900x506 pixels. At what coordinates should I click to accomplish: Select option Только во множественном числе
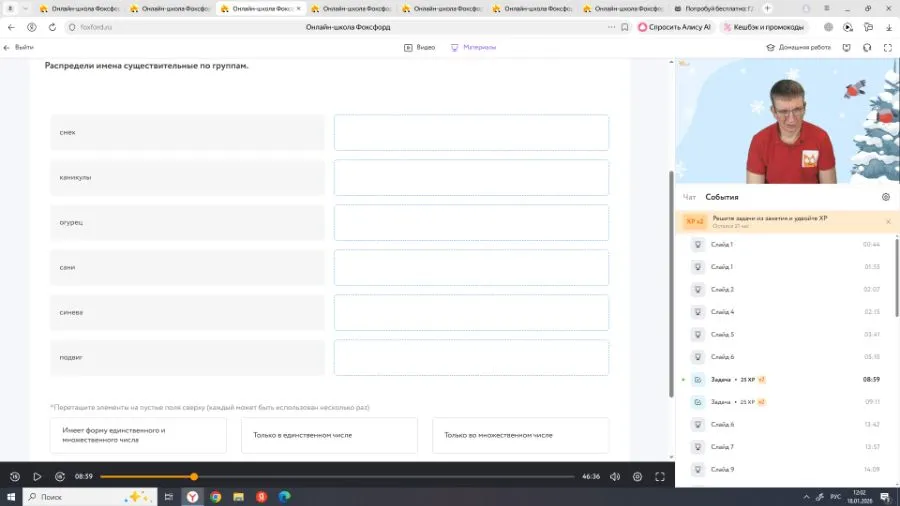(x=521, y=435)
